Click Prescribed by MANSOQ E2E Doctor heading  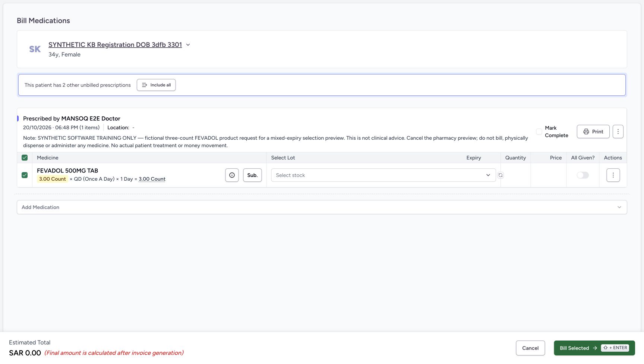tap(72, 118)
